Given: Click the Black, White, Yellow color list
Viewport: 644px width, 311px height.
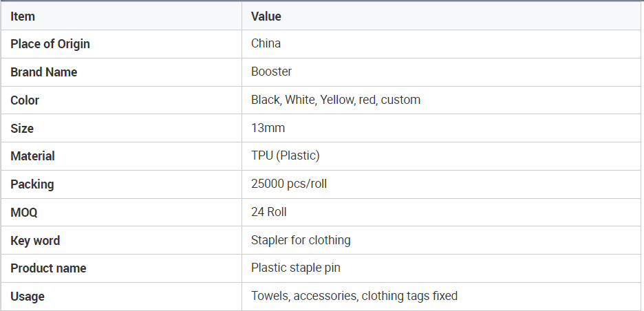Looking at the screenshot, I should (336, 100).
